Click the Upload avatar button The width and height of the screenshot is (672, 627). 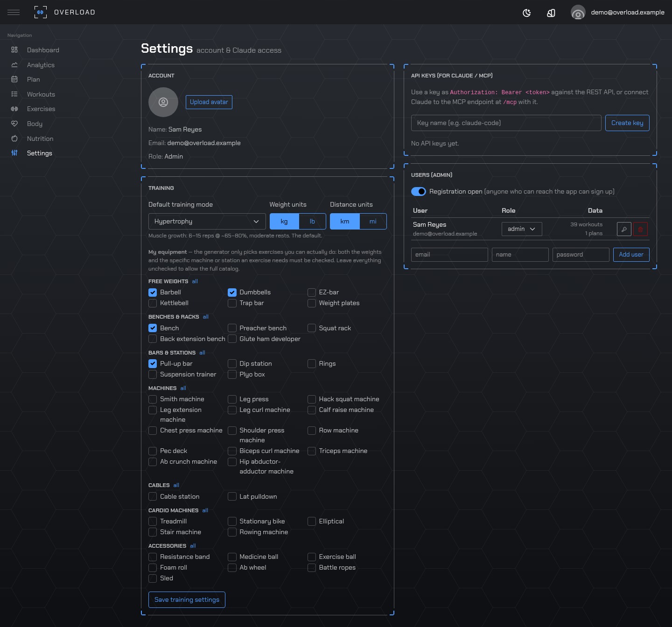pos(209,102)
